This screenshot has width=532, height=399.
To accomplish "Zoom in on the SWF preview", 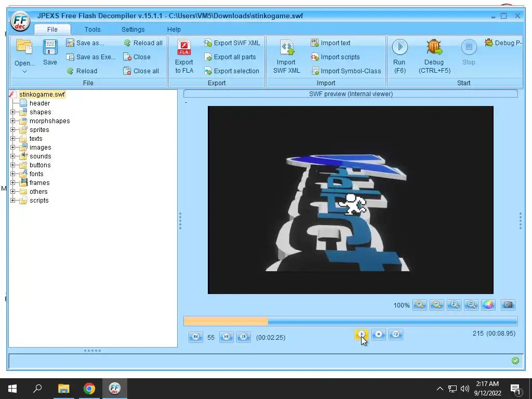I will pyautogui.click(x=420, y=304).
